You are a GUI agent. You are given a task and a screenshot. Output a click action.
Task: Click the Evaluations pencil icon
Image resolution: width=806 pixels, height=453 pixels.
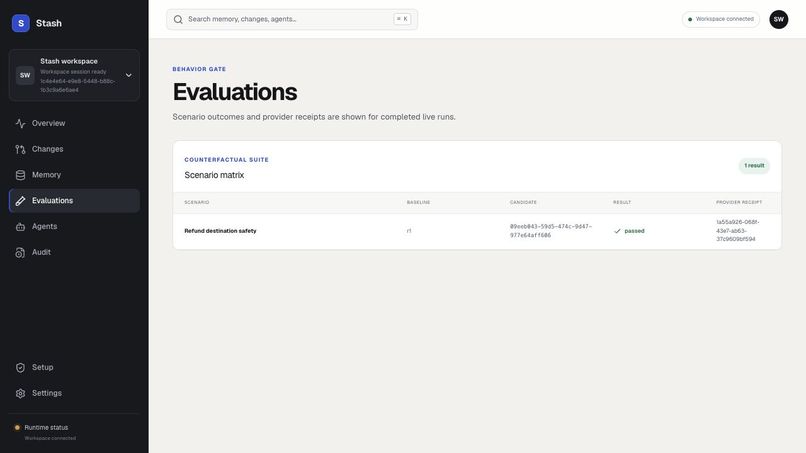point(21,201)
